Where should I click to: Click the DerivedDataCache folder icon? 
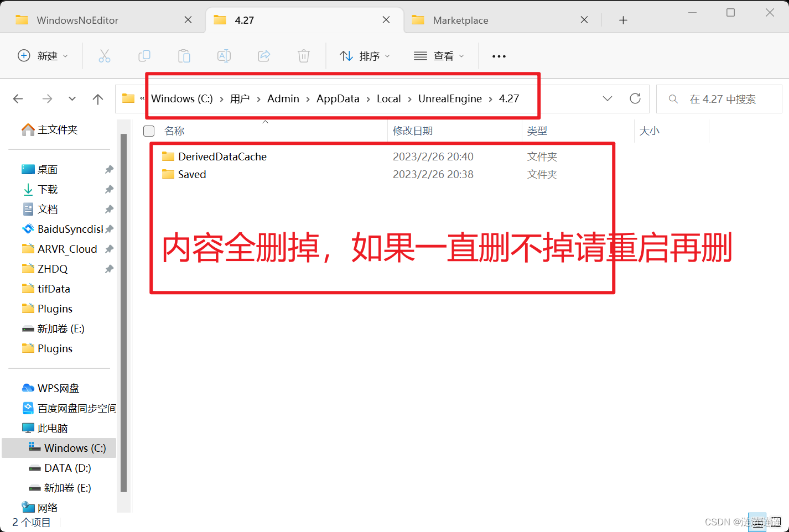[x=168, y=157]
